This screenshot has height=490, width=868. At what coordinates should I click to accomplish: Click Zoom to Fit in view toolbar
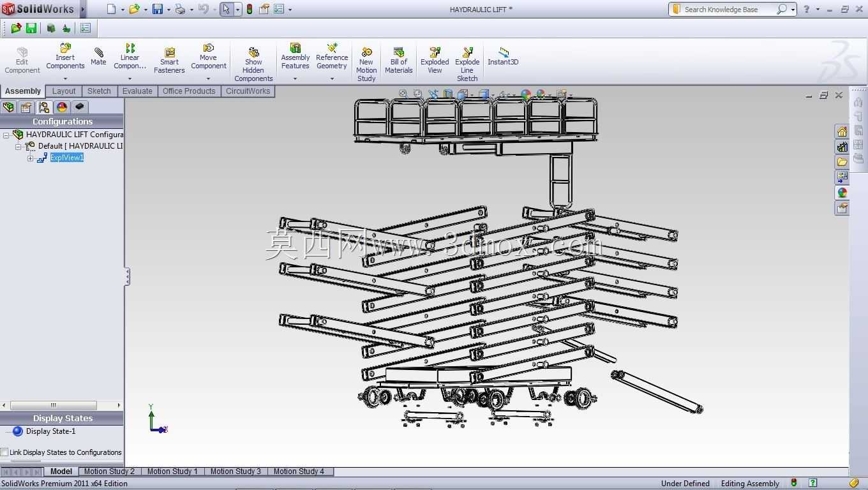coord(403,94)
